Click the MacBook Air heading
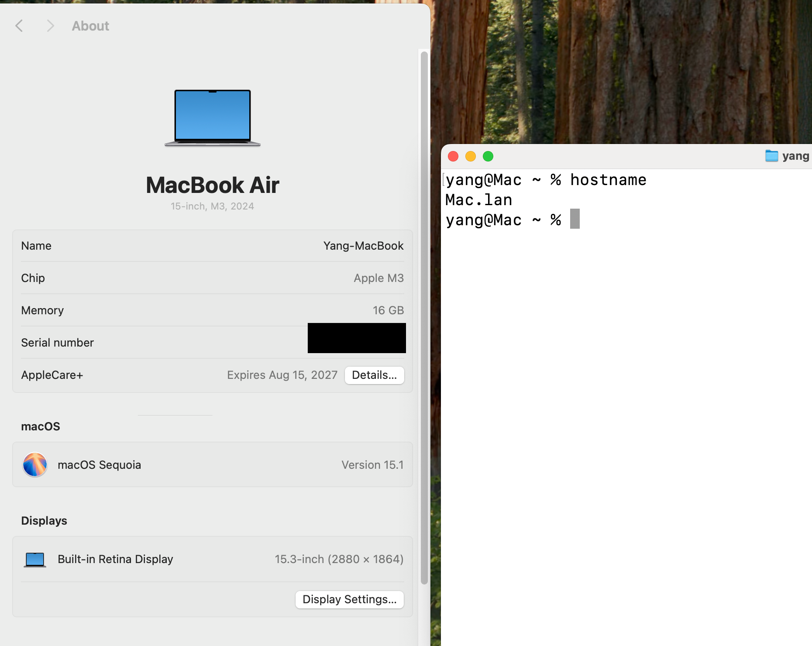This screenshot has width=812, height=646. click(x=213, y=185)
